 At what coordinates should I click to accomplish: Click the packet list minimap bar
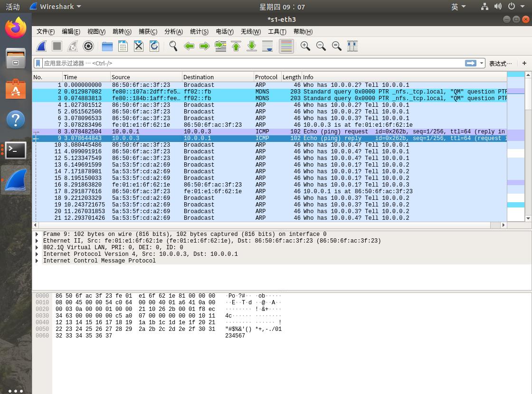pyautogui.click(x=516, y=147)
